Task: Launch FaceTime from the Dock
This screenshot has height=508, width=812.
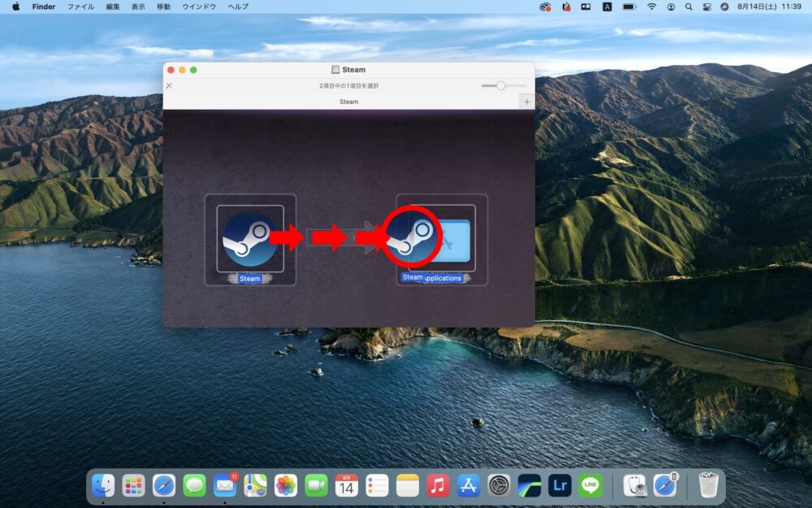Action: click(x=317, y=486)
